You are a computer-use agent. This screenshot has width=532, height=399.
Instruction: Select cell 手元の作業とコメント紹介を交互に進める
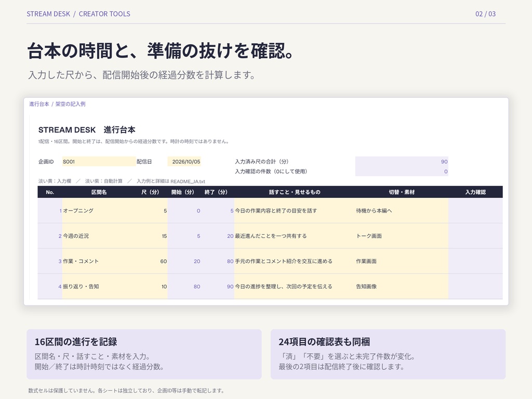coord(295,261)
